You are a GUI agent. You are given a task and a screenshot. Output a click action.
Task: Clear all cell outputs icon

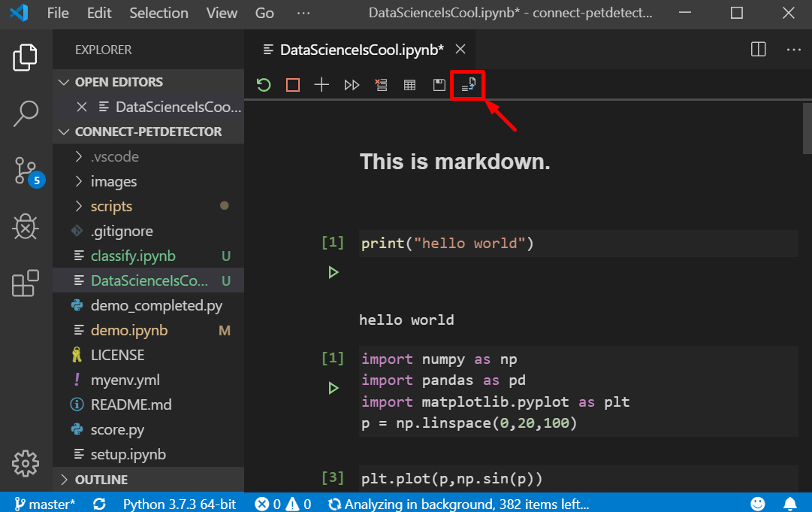pyautogui.click(x=381, y=85)
